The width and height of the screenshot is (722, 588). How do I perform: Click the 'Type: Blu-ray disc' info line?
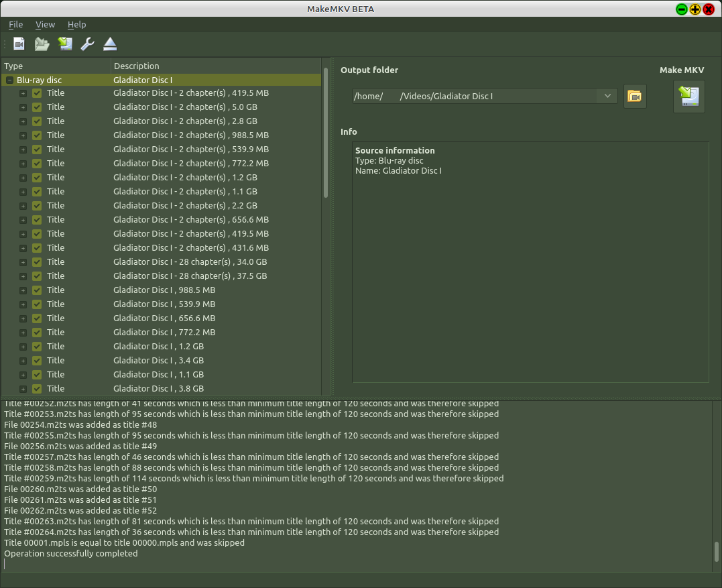(389, 161)
